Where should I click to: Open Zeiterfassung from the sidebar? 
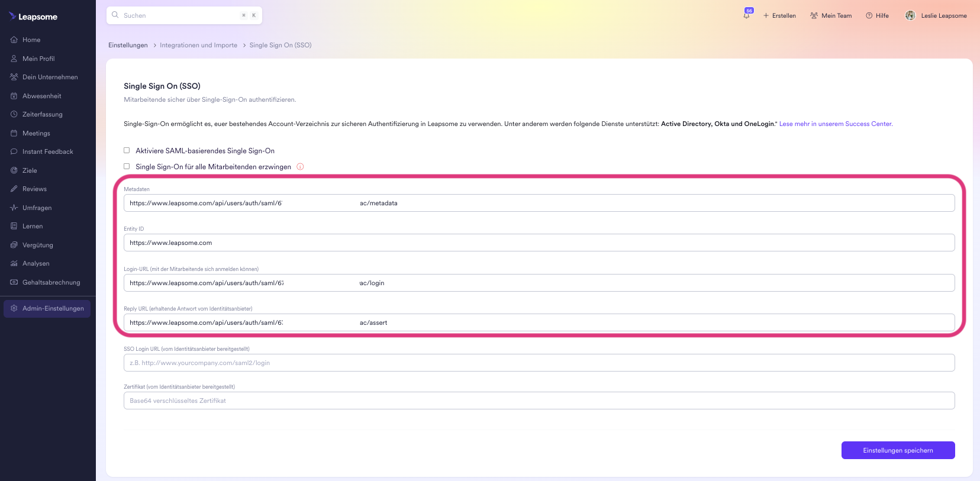point(42,115)
